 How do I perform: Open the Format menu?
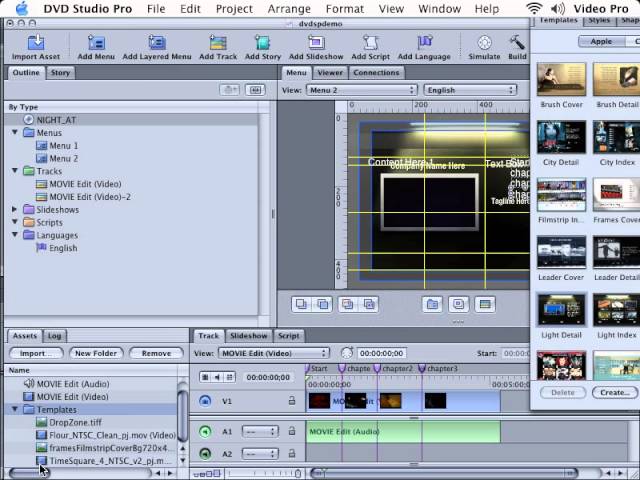tap(344, 9)
